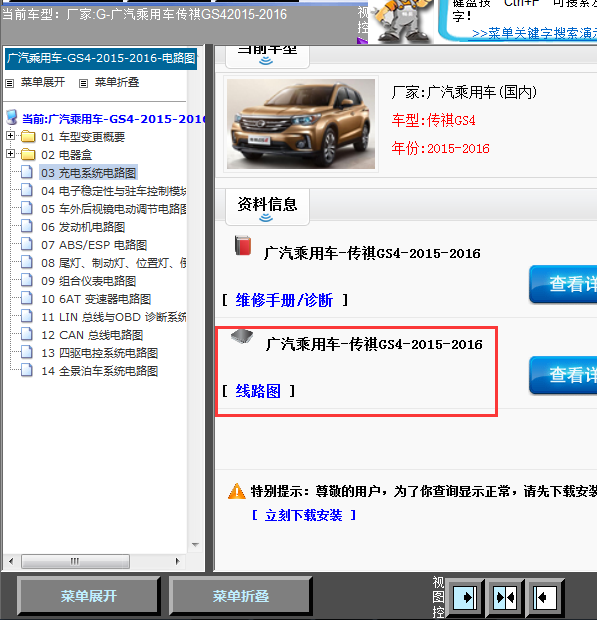Click the 年份:2015-2016 red text
Image resolution: width=597 pixels, height=620 pixels.
(x=440, y=148)
